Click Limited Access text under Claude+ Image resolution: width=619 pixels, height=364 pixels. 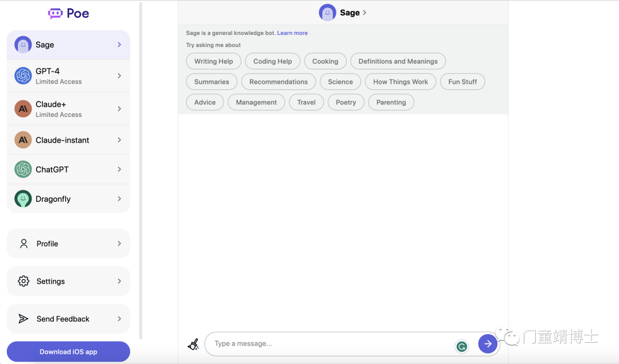click(58, 115)
